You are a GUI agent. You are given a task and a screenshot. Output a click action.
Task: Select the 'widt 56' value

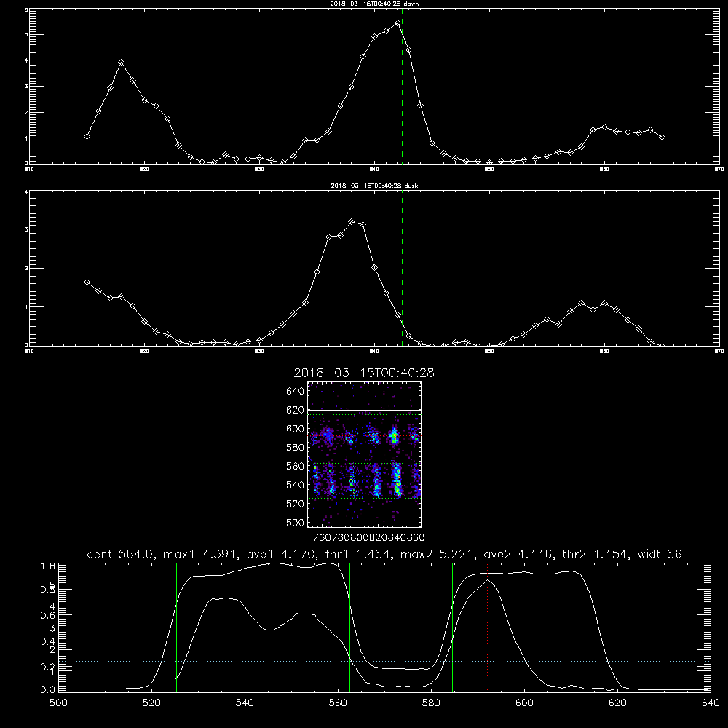tap(660, 554)
